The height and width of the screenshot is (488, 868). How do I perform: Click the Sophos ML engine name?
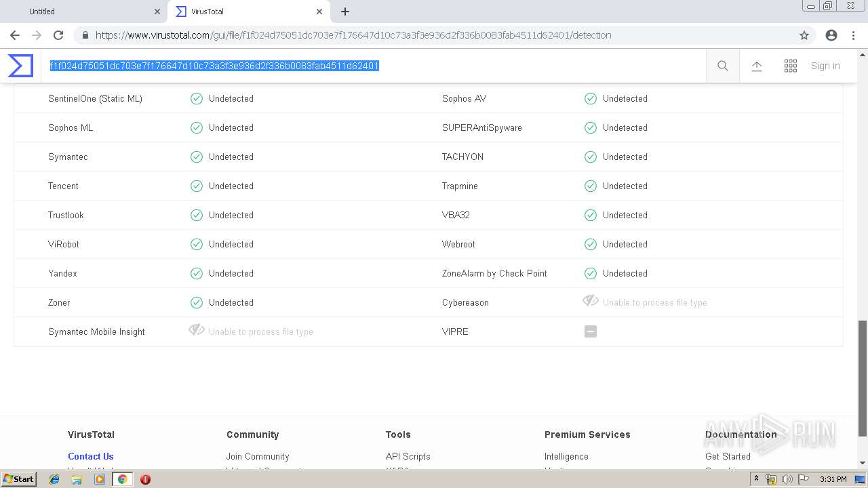click(71, 127)
